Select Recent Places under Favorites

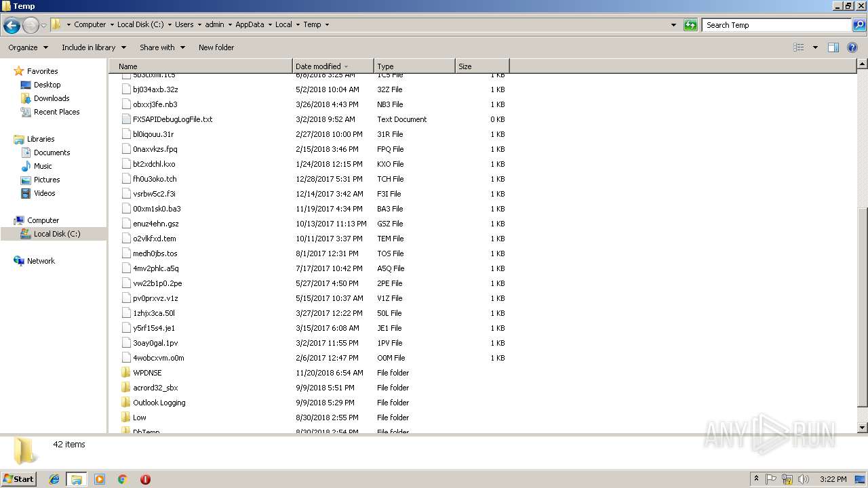coord(56,112)
